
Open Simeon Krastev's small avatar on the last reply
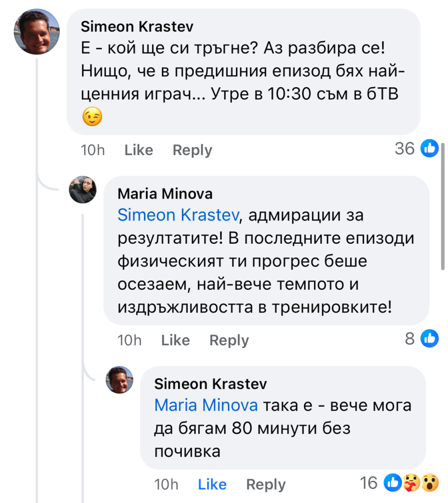pos(119,380)
